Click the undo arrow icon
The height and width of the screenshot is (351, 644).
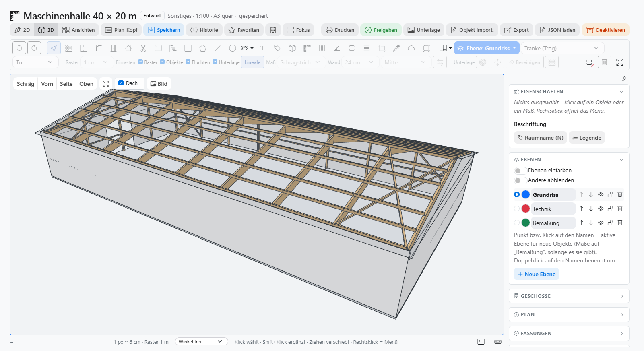(19, 48)
